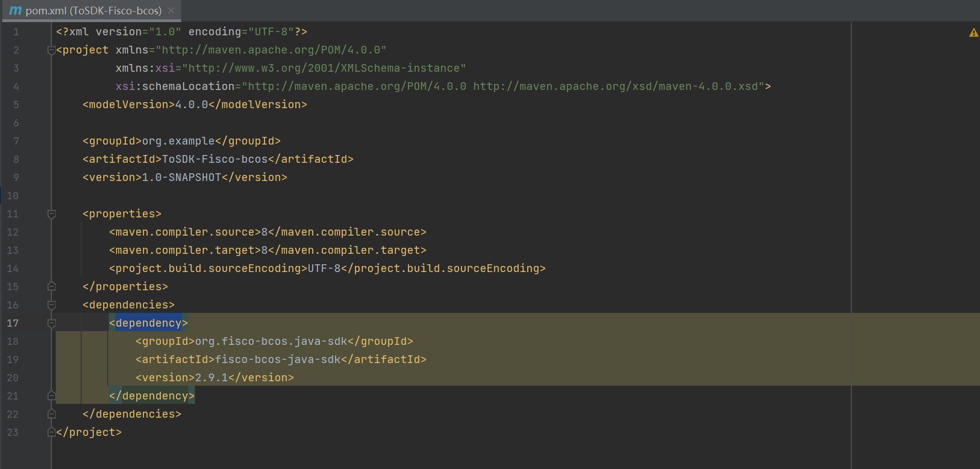
Task: Open the yellow warning indicator in editor corner
Action: (x=973, y=33)
